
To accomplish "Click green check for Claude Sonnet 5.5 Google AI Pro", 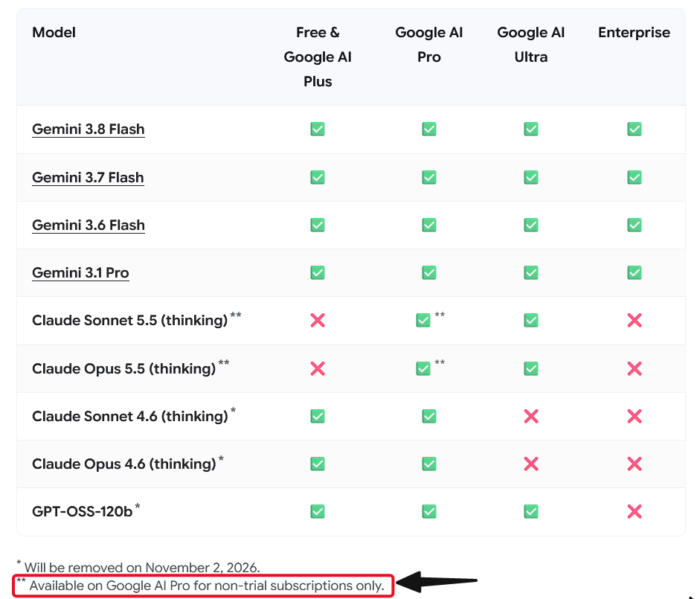I will [423, 320].
